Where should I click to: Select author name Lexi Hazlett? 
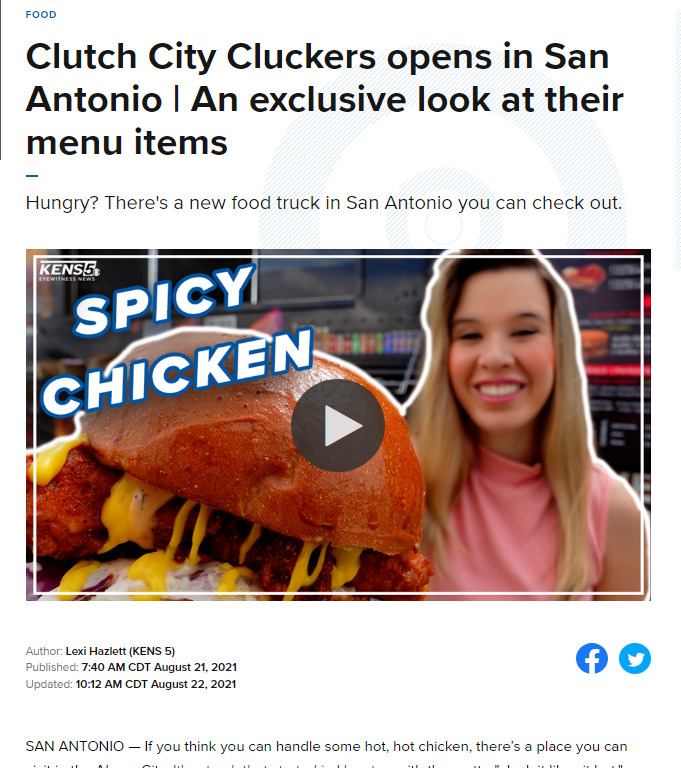tap(120, 651)
